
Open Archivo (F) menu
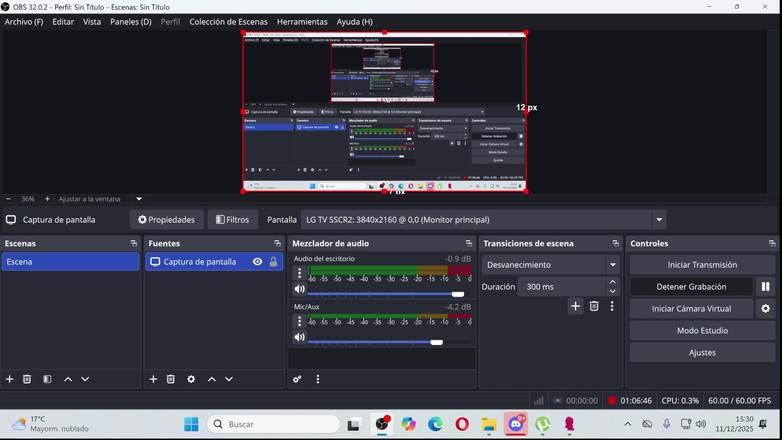[x=24, y=22]
